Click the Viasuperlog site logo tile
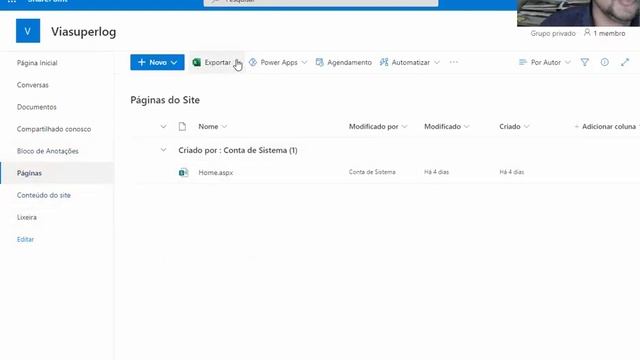640x360 pixels. pos(28,31)
